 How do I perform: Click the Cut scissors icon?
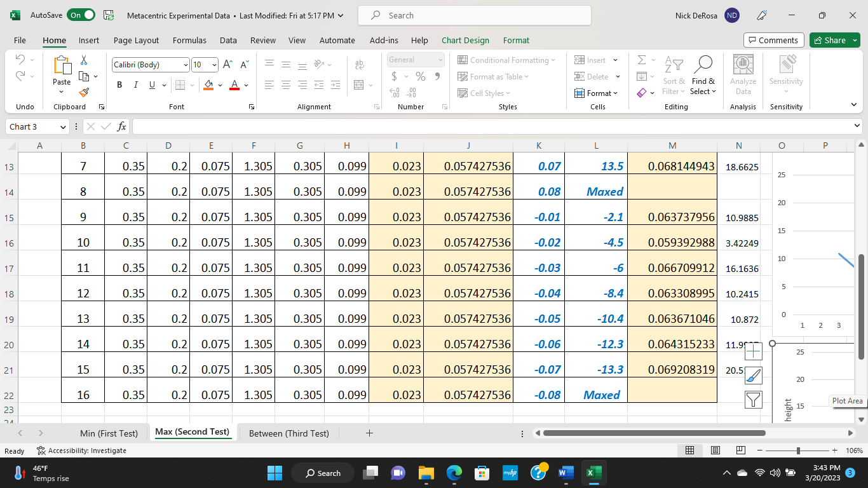tap(84, 60)
